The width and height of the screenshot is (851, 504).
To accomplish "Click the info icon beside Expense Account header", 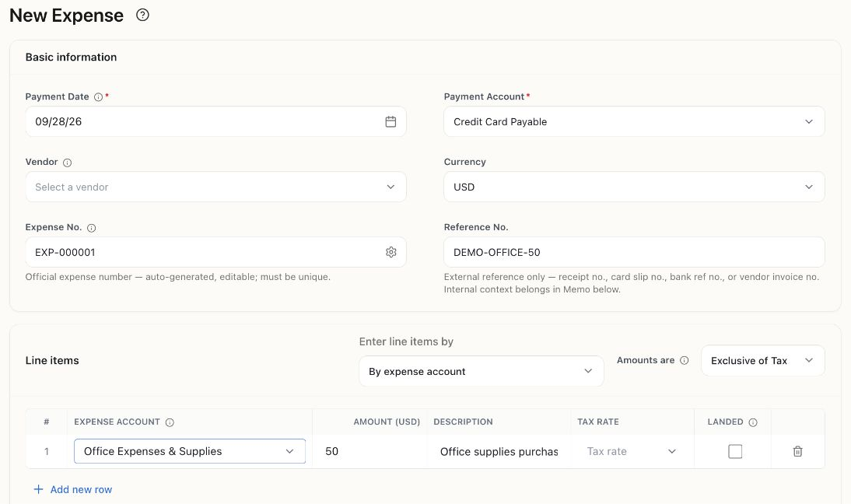I will click(x=170, y=422).
